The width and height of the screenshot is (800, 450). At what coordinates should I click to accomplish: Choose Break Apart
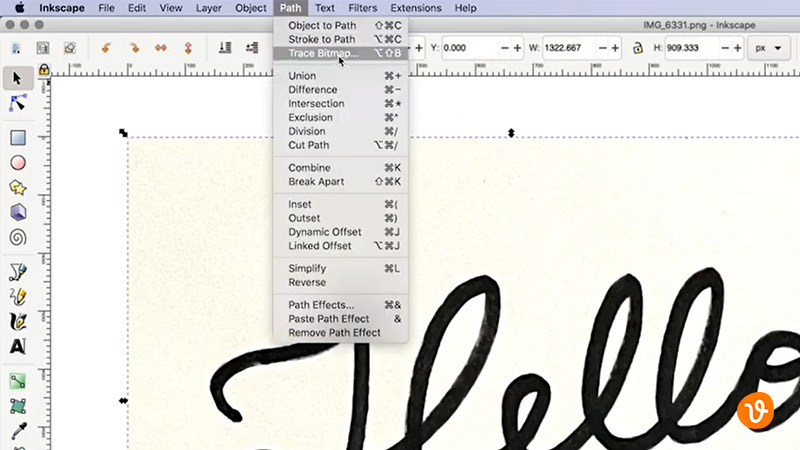coord(340,182)
